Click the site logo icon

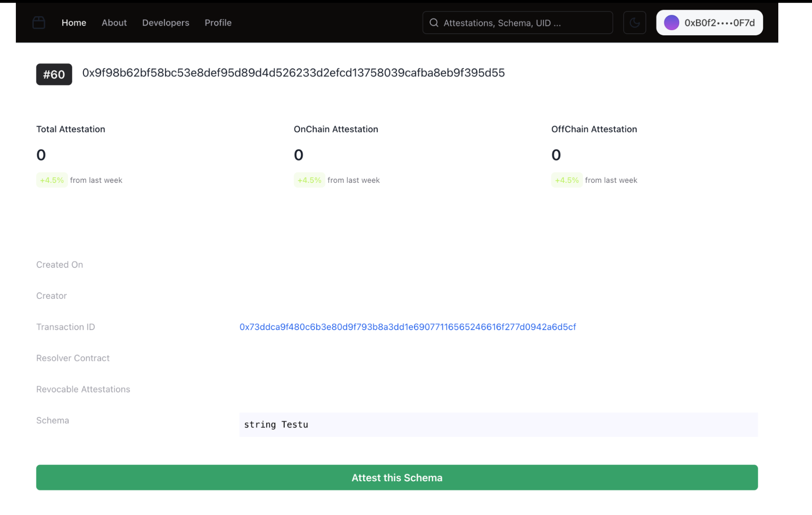(39, 23)
